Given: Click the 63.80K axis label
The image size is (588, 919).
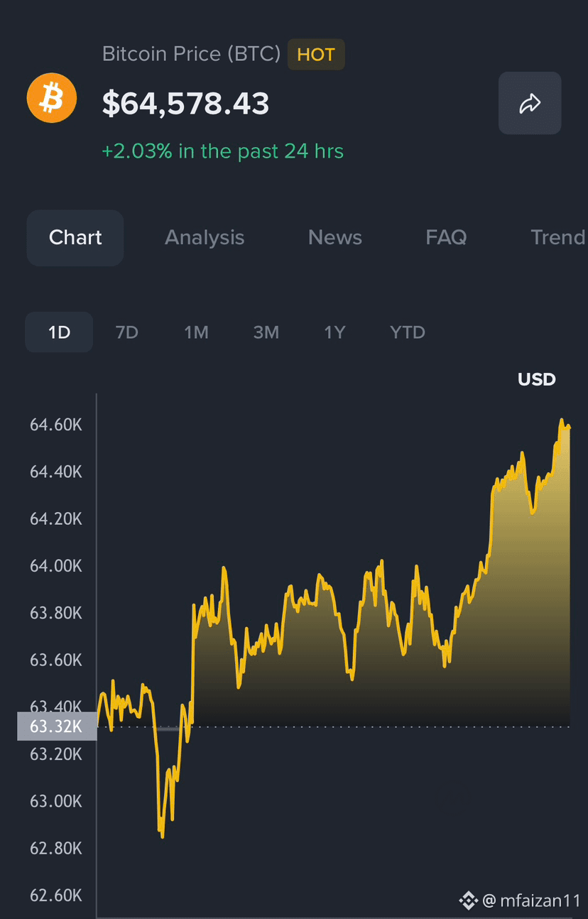Looking at the screenshot, I should click(56, 613).
